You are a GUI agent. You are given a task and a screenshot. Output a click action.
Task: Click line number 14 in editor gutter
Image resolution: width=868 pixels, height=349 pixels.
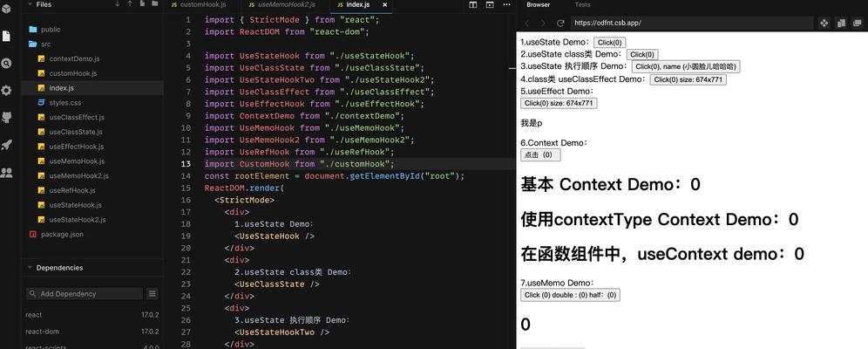point(186,176)
